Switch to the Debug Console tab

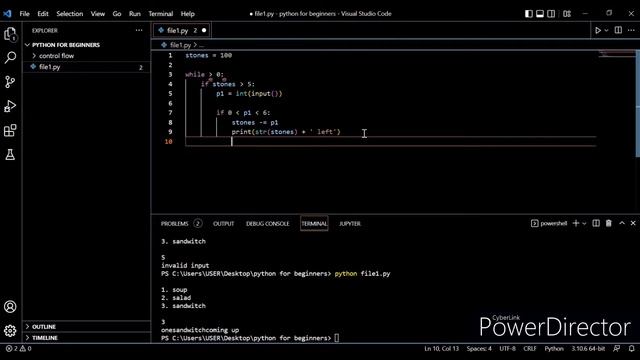(x=267, y=224)
